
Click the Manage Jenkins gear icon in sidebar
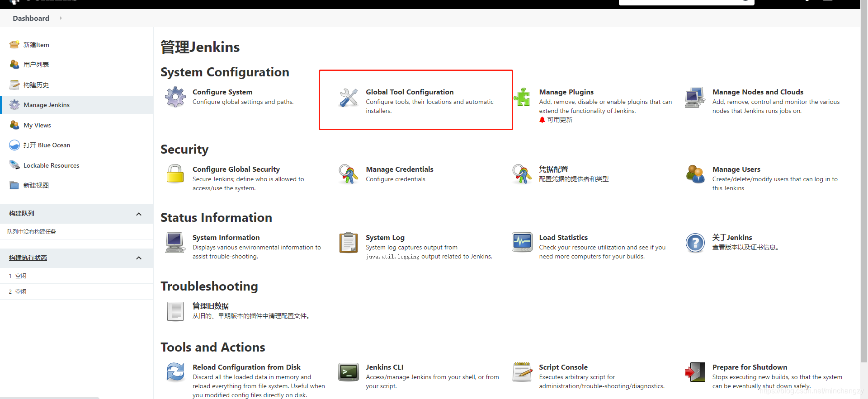pyautogui.click(x=14, y=105)
